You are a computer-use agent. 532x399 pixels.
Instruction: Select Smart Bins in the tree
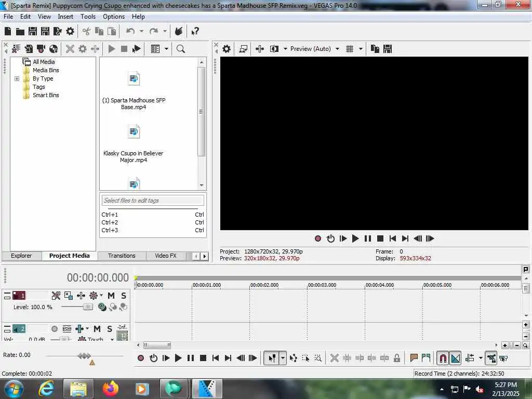(46, 96)
